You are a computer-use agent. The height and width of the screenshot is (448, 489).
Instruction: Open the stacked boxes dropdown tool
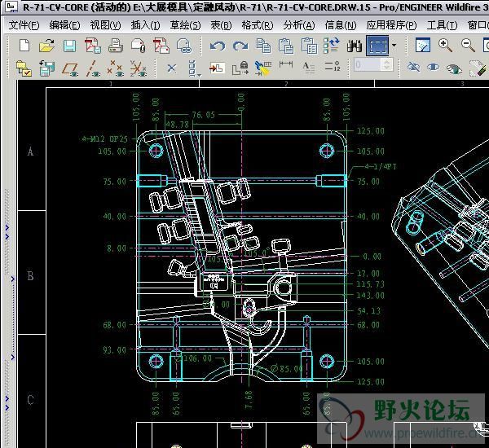(194, 68)
